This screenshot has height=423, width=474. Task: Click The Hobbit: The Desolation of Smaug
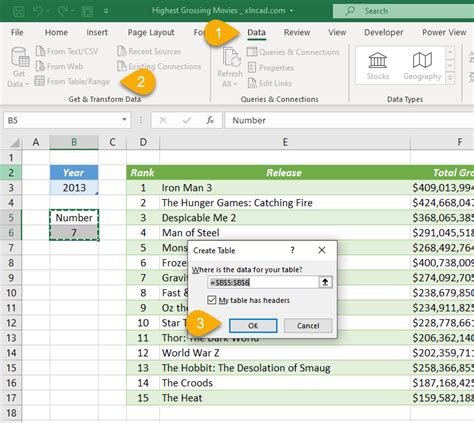[285, 368]
